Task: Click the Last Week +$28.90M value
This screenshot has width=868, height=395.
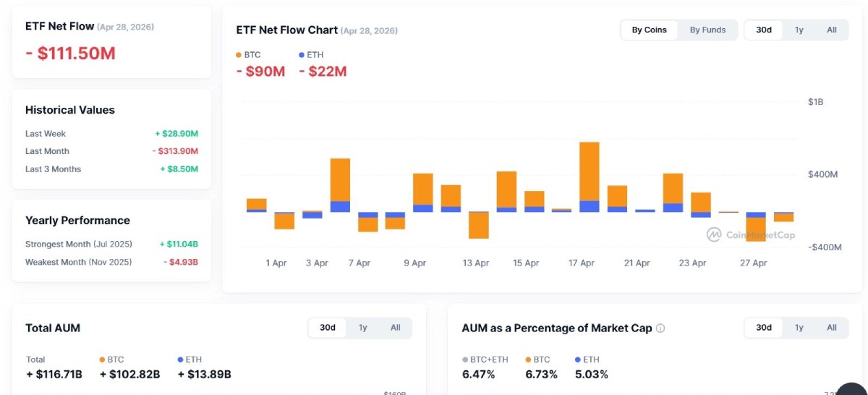Action: coord(176,134)
